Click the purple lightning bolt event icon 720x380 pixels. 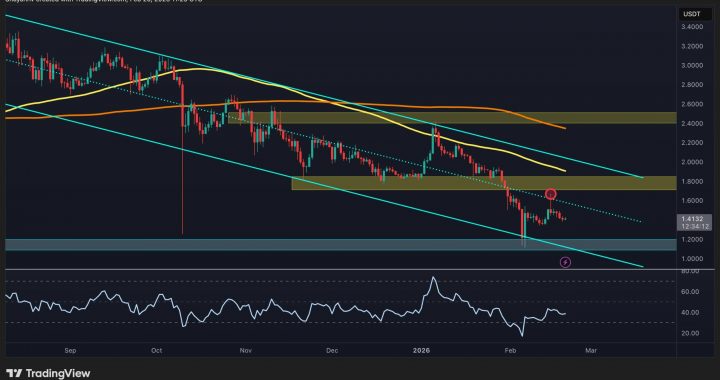pos(566,263)
